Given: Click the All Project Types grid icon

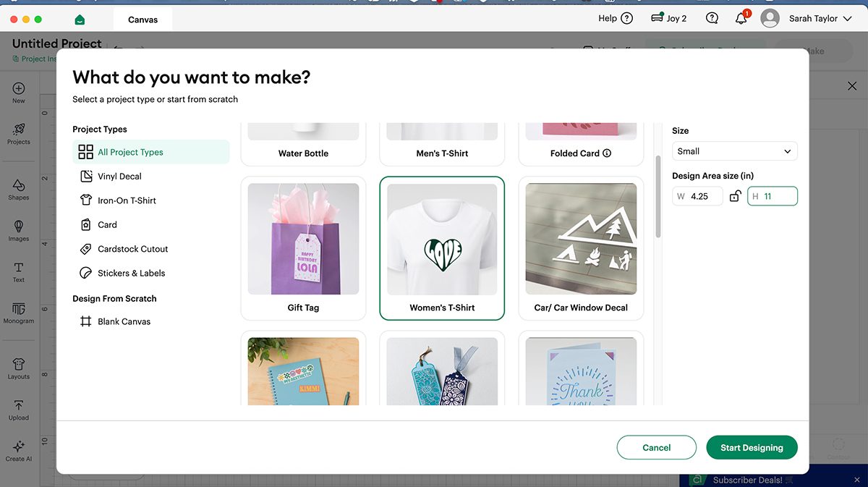Looking at the screenshot, I should pos(85,152).
